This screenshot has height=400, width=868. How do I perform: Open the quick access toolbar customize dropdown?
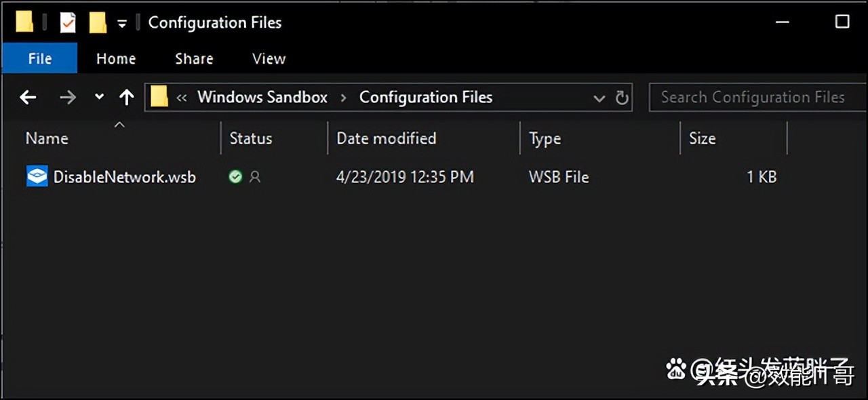[x=122, y=21]
